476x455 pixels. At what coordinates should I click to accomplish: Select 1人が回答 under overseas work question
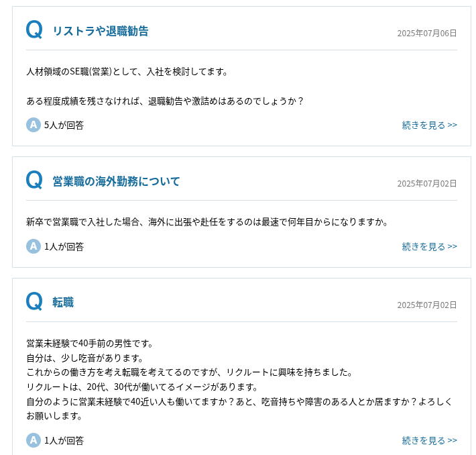coord(64,246)
